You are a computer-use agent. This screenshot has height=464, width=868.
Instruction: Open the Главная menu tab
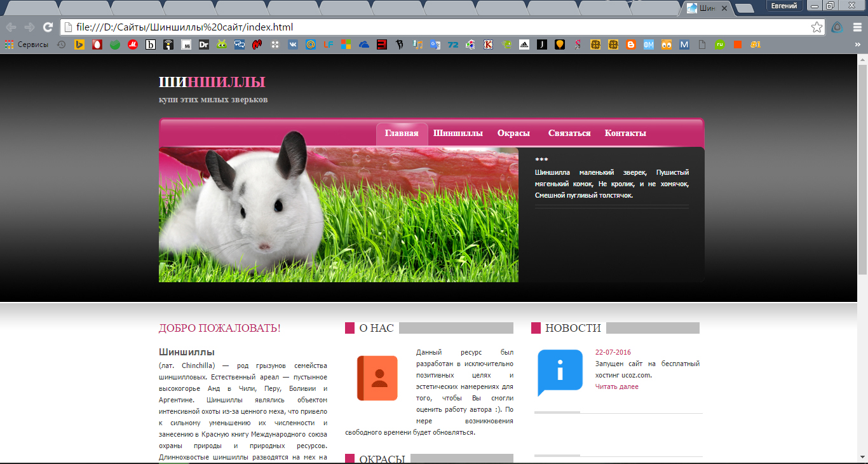click(402, 133)
